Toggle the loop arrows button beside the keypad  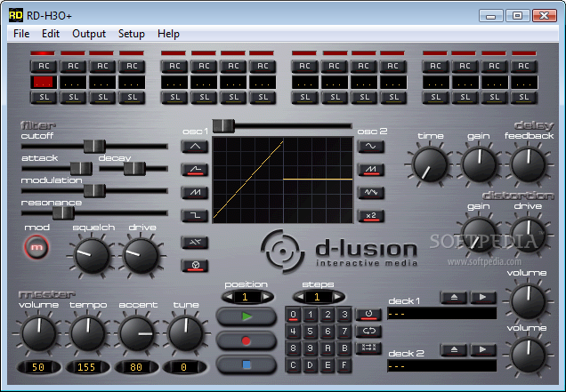[368, 331]
